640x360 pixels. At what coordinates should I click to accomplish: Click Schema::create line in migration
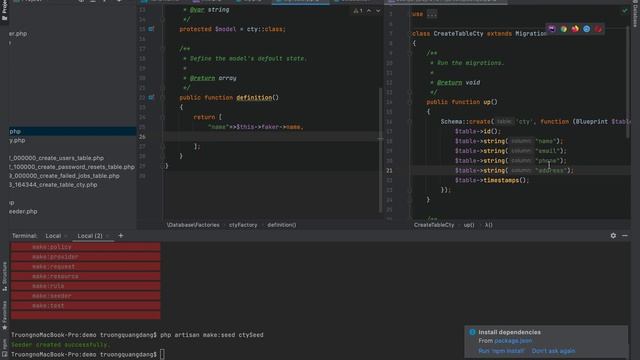tap(535, 121)
